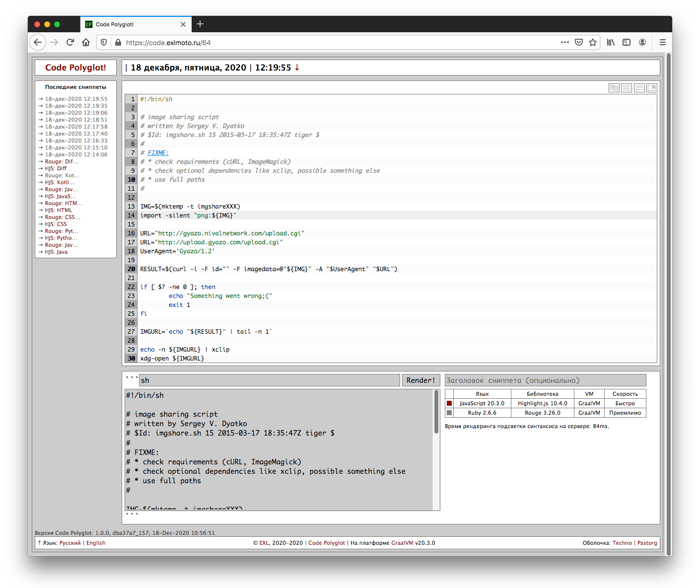Open snippet 18-дек-2020 12:19:55
Viewport: 700px width, 588px height.
tap(76, 99)
